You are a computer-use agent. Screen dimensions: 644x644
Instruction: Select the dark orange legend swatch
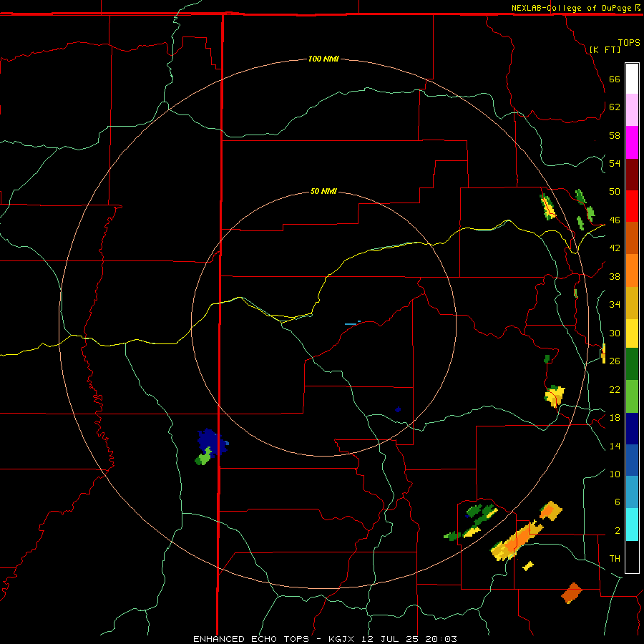coord(632,238)
